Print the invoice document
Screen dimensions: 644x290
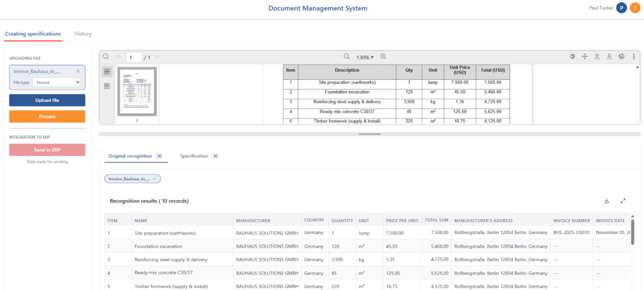coord(621,57)
